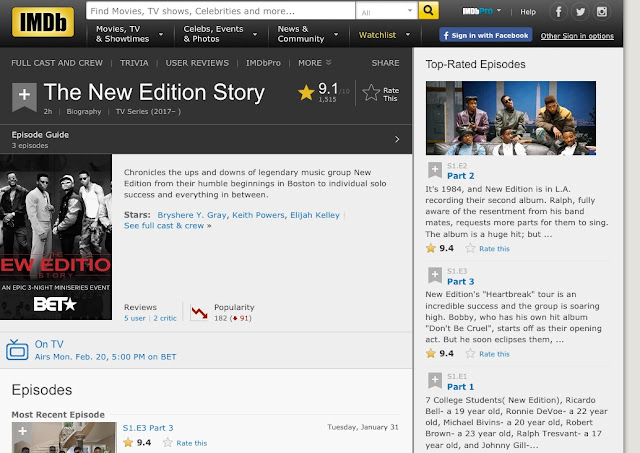This screenshot has width=640, height=453.
Task: Open the search category 'All' dropdown
Action: (x=384, y=12)
